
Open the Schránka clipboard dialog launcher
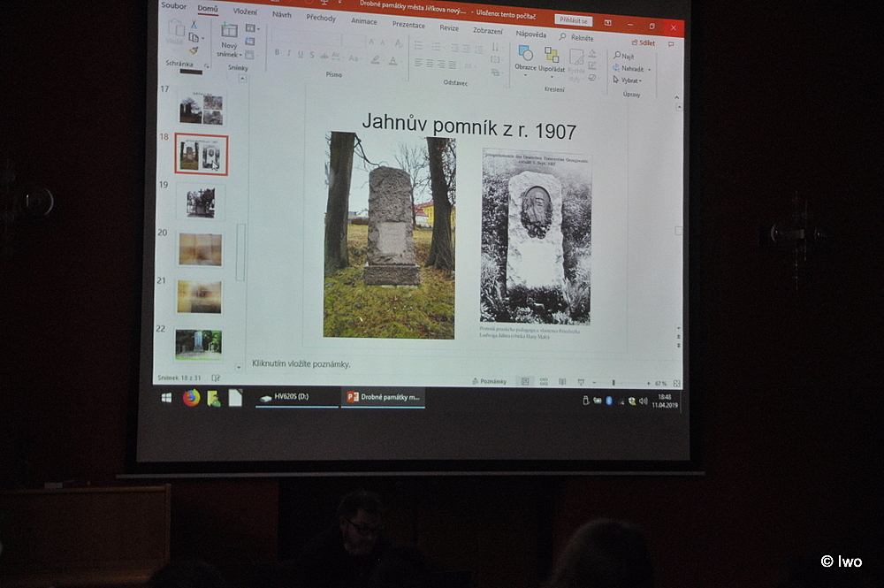click(206, 66)
